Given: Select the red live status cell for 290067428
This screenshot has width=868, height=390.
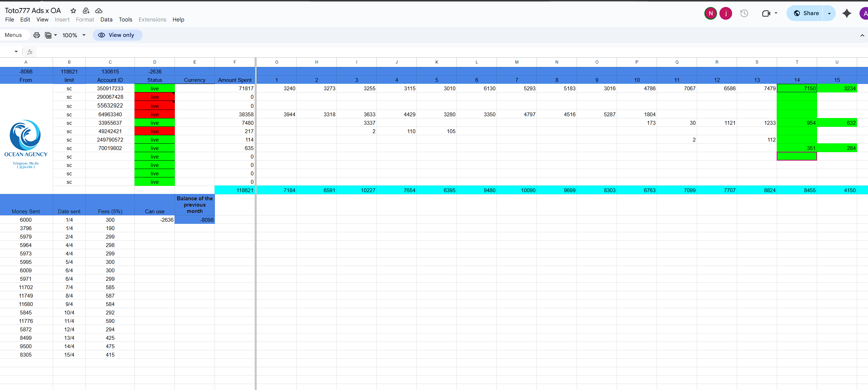Looking at the screenshot, I should click(154, 97).
